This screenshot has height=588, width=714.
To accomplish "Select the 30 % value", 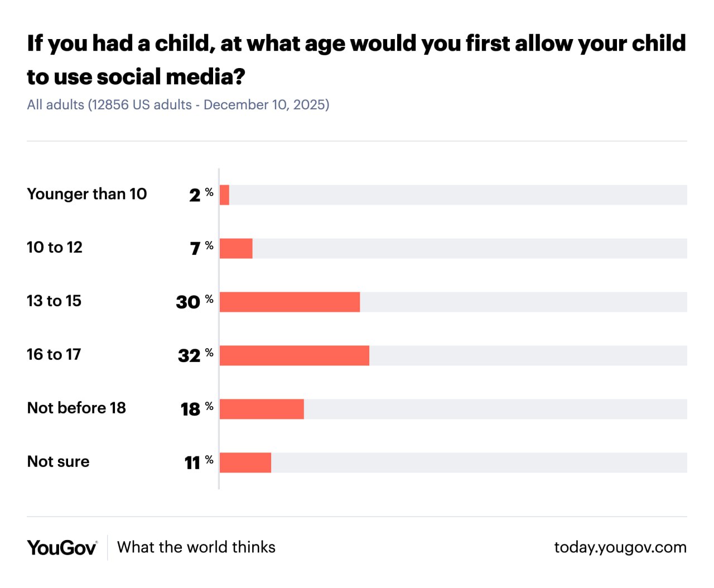I will 194,302.
